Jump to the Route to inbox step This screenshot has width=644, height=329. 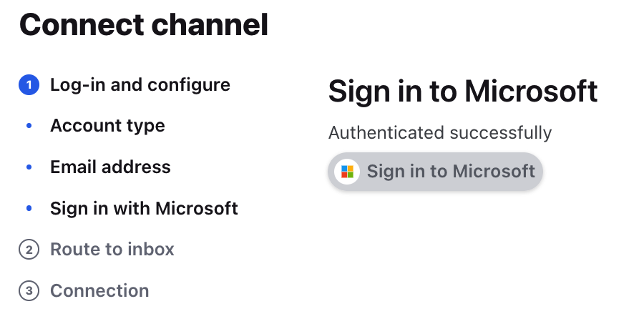[112, 250]
